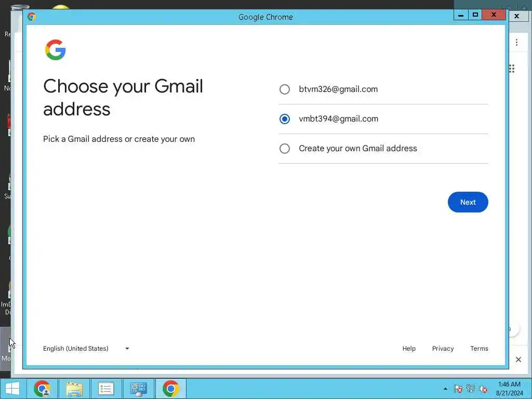This screenshot has height=399, width=532.
Task: Click the blue Next button
Action: point(468,202)
